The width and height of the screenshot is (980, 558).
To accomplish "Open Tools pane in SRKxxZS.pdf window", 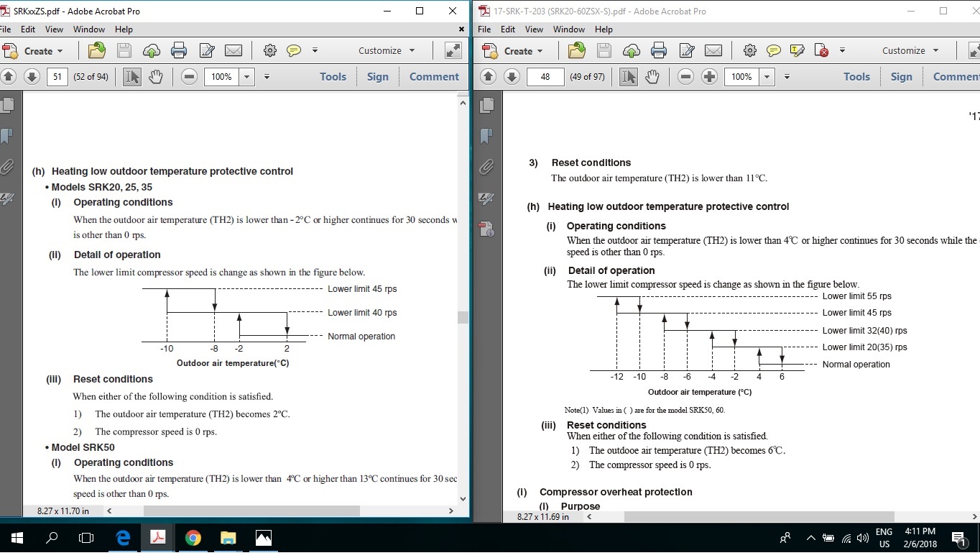I will click(333, 76).
